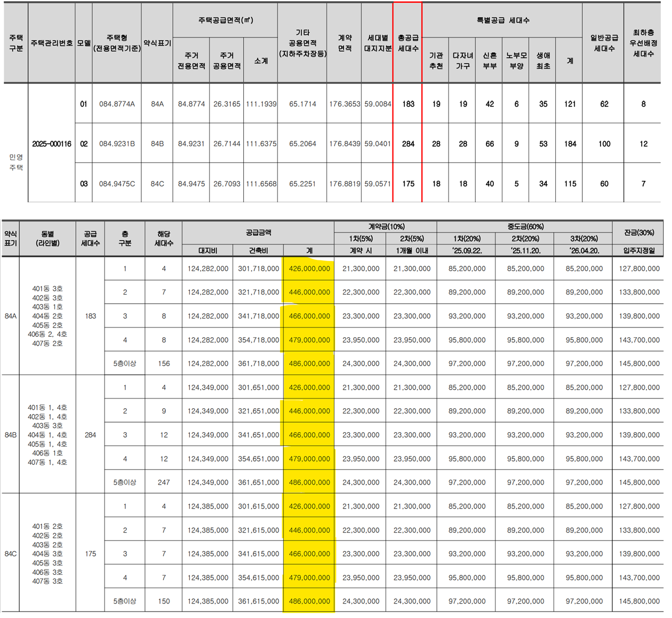Select the housing management number 2025-000116
The image size is (672, 618).
click(x=52, y=144)
